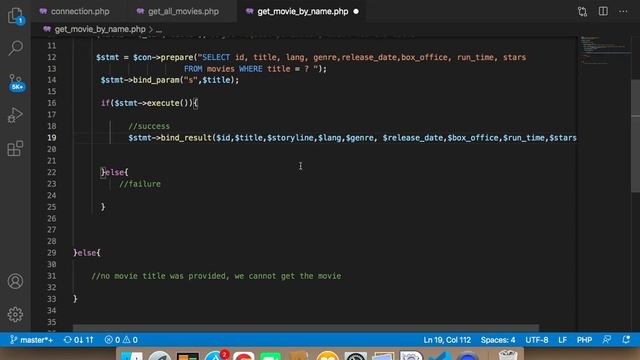640x360 pixels.
Task: Select encoding via UTF-8 indicator
Action: 537,340
